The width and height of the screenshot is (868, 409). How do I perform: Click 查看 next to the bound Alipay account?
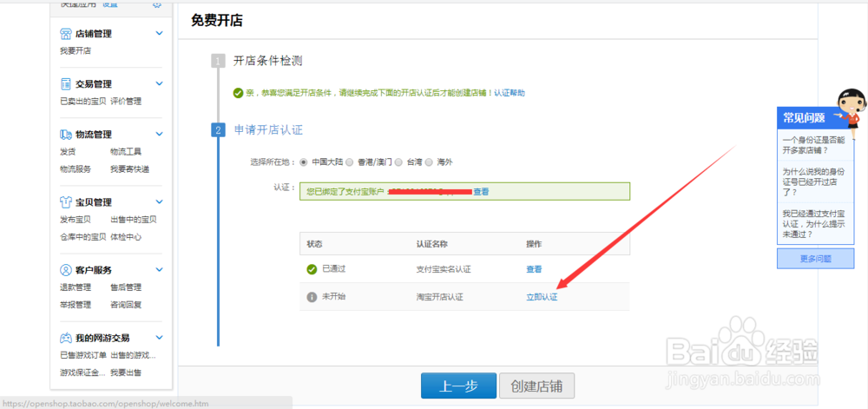481,192
